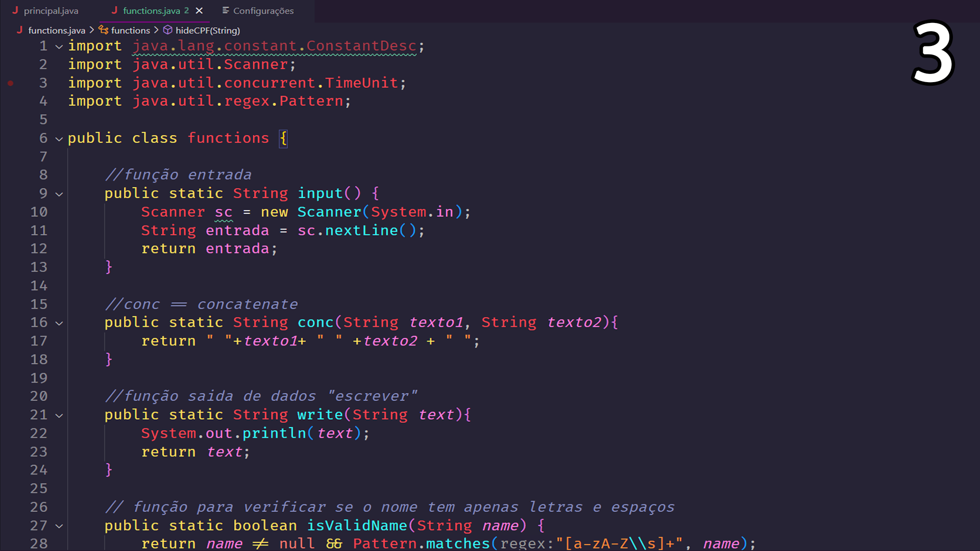The image size is (980, 551).
Task: Fold the functions class at line 6
Action: pyautogui.click(x=59, y=139)
